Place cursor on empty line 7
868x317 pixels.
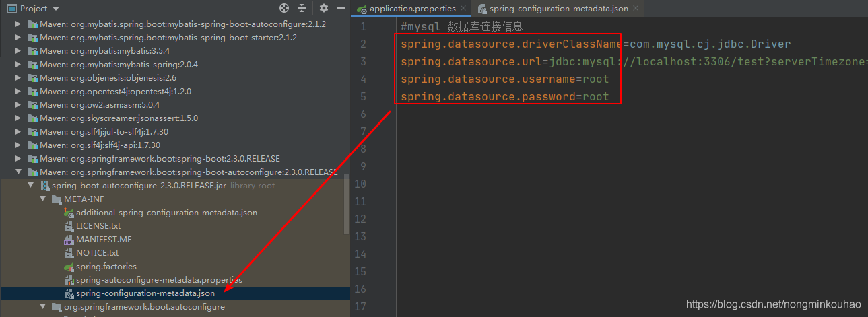pyautogui.click(x=632, y=131)
